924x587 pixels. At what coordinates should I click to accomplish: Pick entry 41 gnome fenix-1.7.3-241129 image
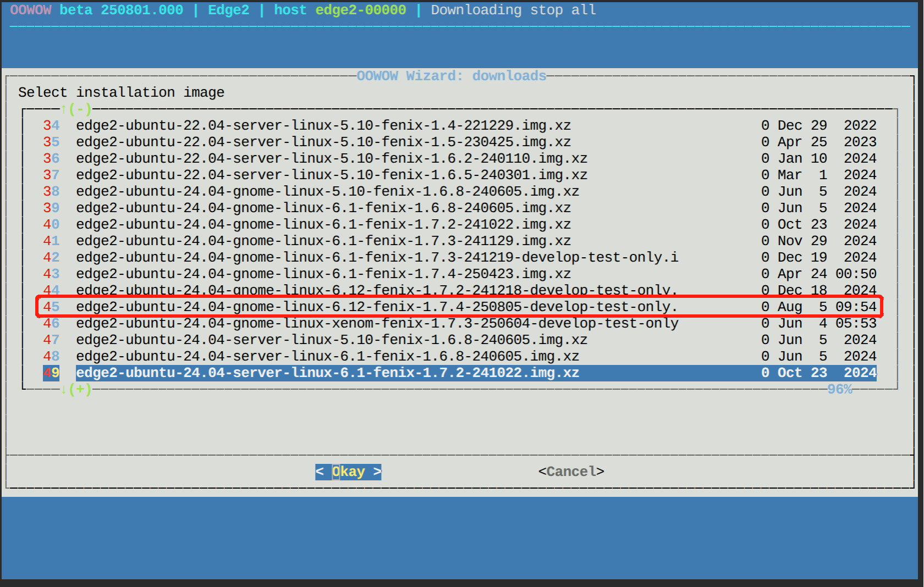tap(323, 241)
